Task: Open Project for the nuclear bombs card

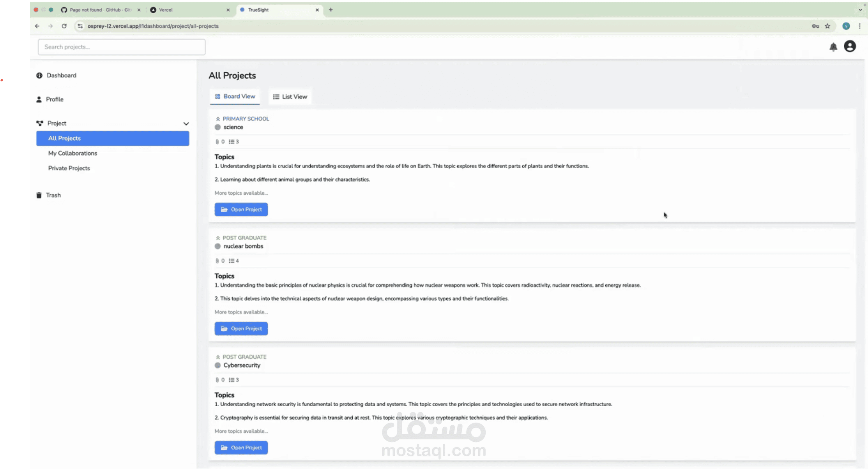Action: [241, 329]
